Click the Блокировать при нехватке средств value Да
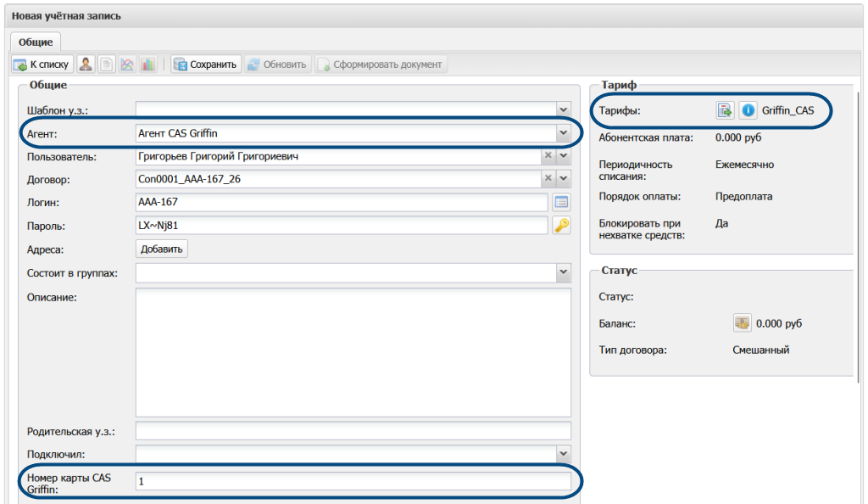Screen dimensions: 868x504 coord(721,223)
